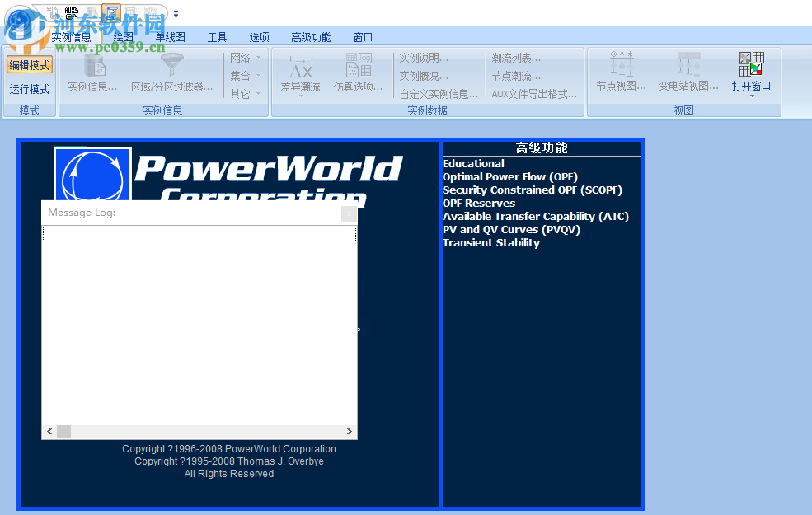Switch to 编辑模式 edit mode
This screenshot has height=515, width=812.
point(30,64)
